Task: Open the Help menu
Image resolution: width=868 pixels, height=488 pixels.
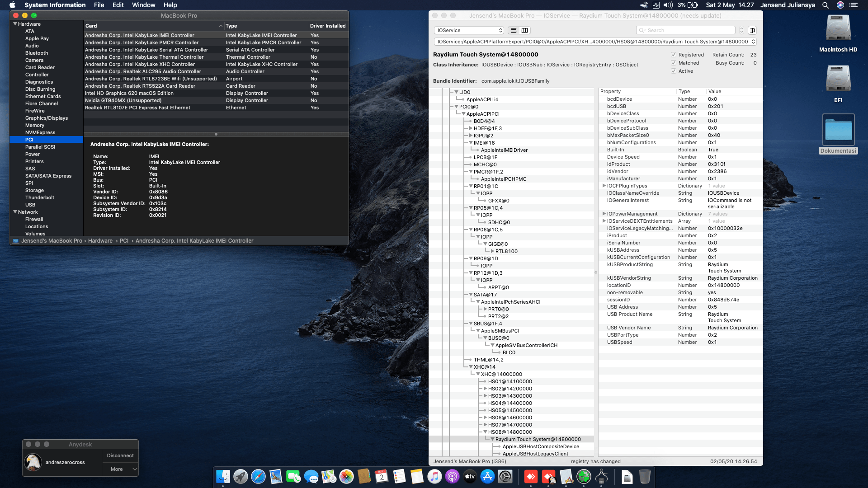Action: click(x=170, y=5)
